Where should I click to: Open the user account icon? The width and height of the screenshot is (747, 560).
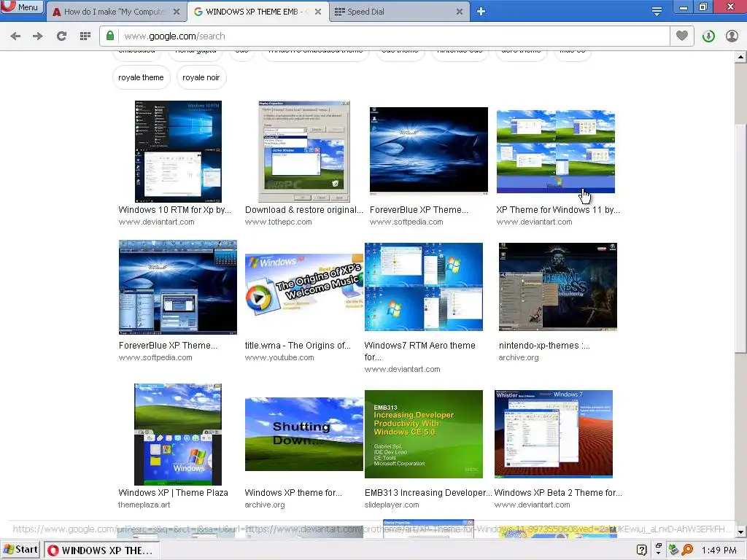[732, 36]
